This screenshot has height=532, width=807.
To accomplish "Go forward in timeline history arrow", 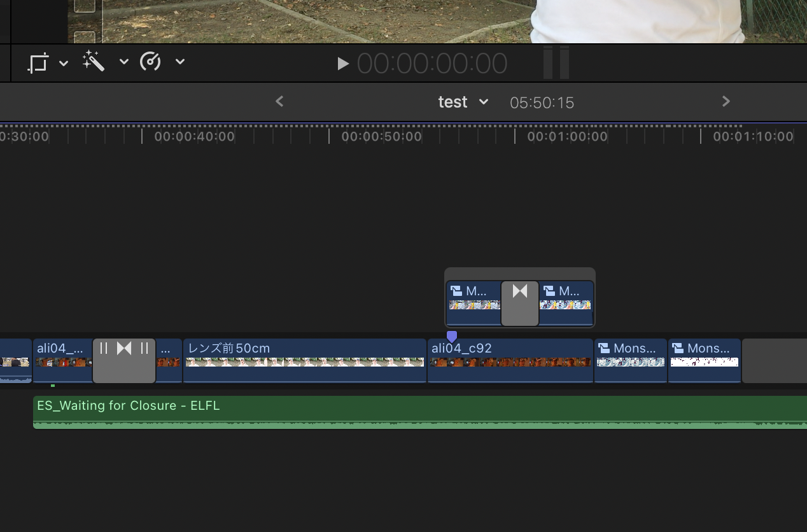I will (726, 102).
